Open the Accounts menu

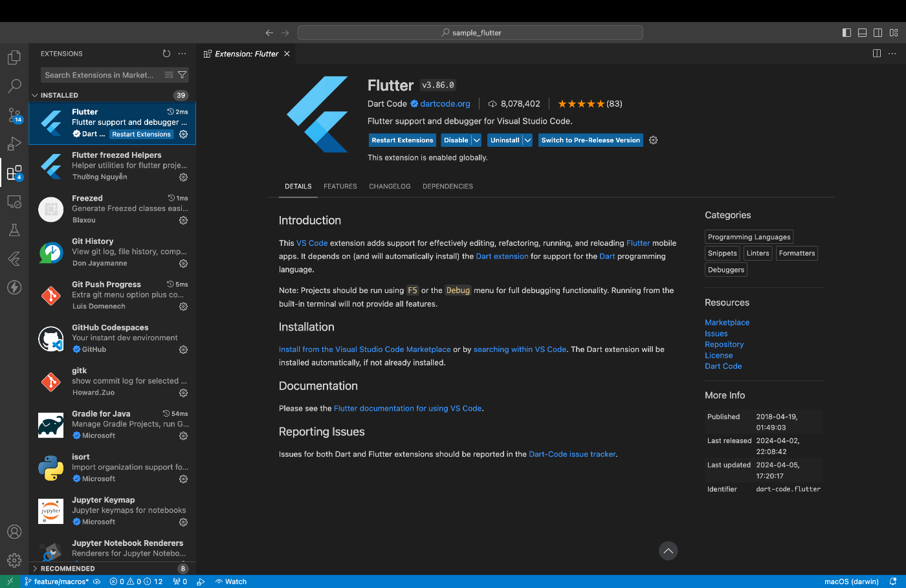click(x=14, y=532)
